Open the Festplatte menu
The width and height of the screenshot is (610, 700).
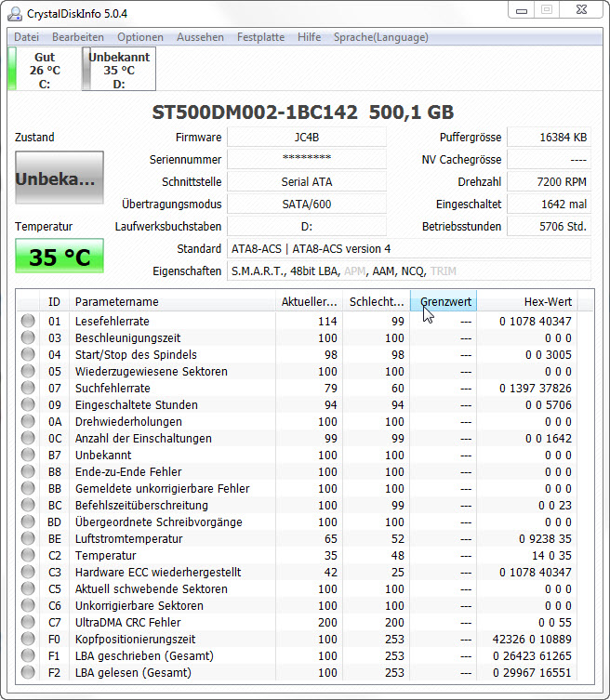[260, 37]
